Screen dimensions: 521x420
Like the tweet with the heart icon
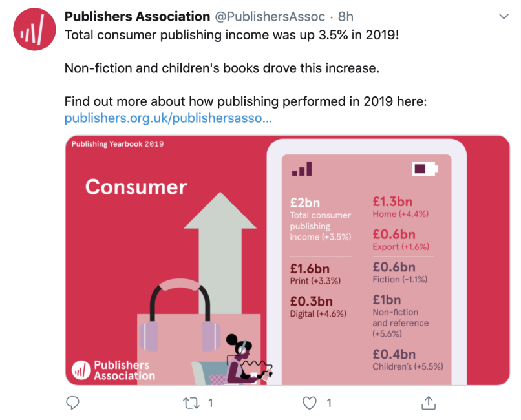[310, 403]
